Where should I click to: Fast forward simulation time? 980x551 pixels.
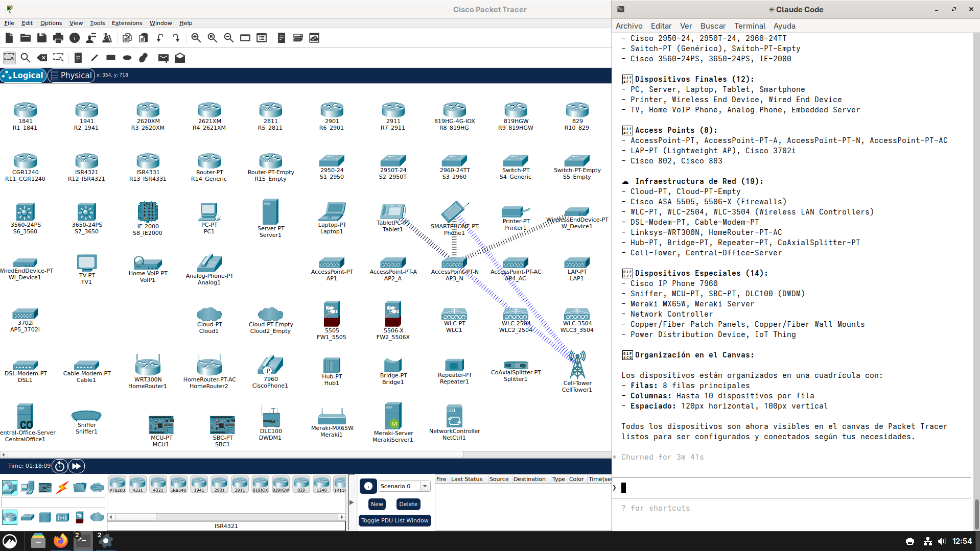77,466
